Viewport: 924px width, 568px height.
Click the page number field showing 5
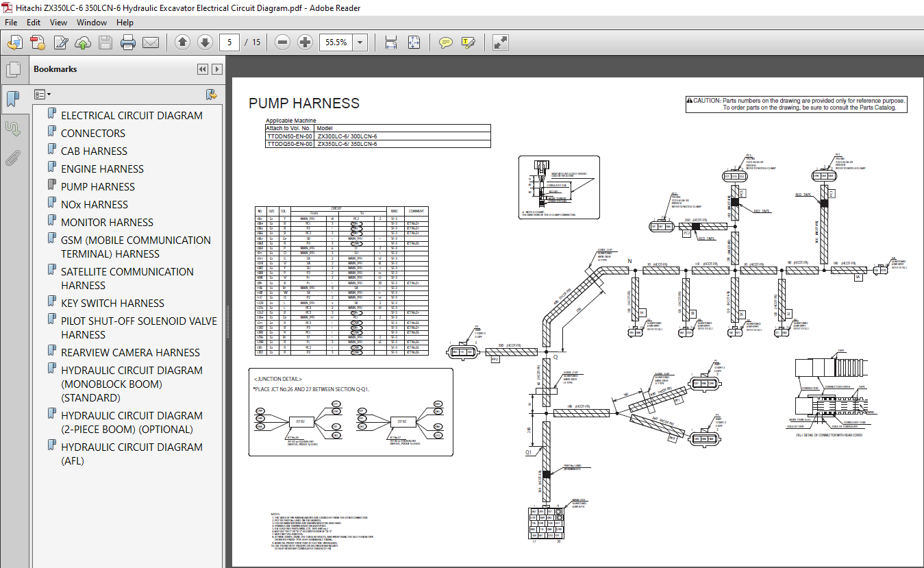pos(229,42)
